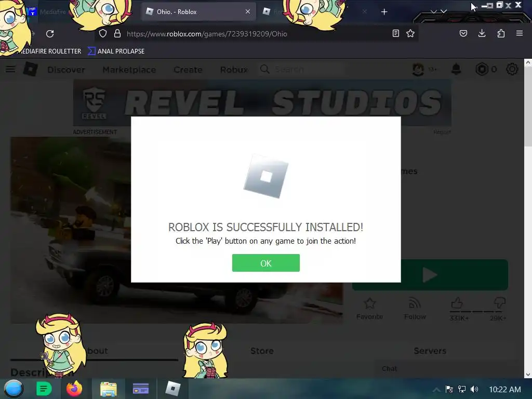
Task: Reload the page with the refresh icon
Action: [x=50, y=34]
